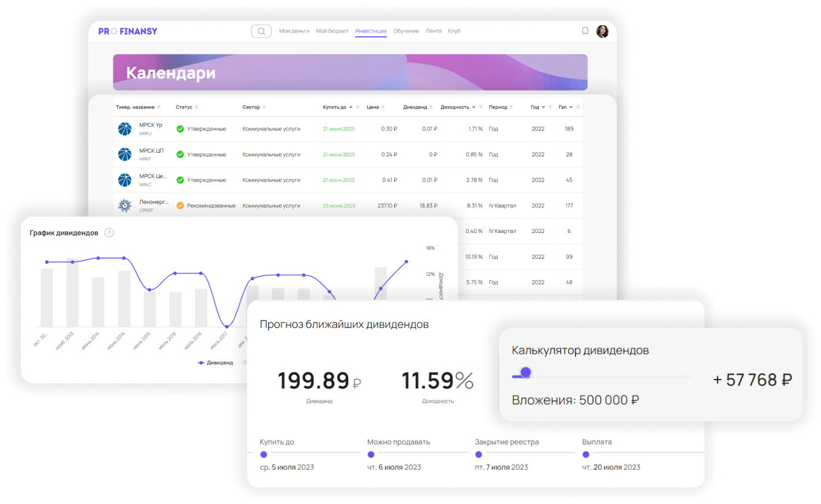
Task: Click the 11.59% yield forecast value
Action: point(438,381)
